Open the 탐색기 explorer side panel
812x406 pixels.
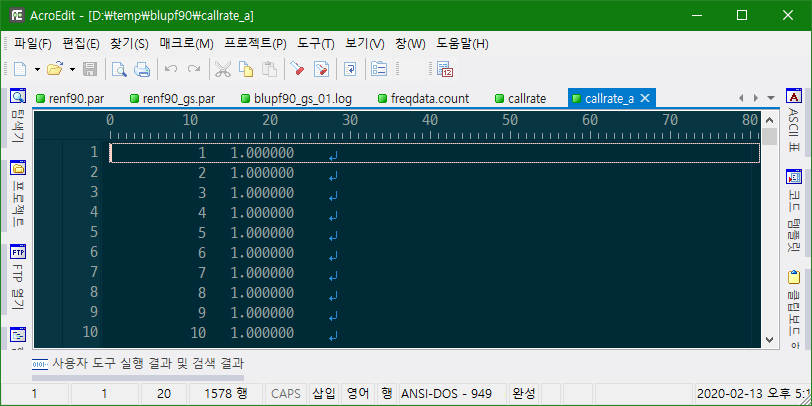(18, 117)
